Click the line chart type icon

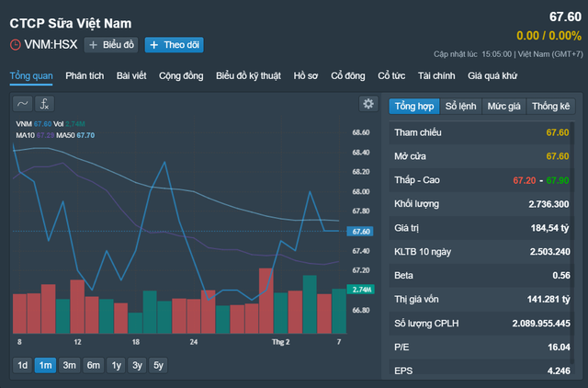23,104
